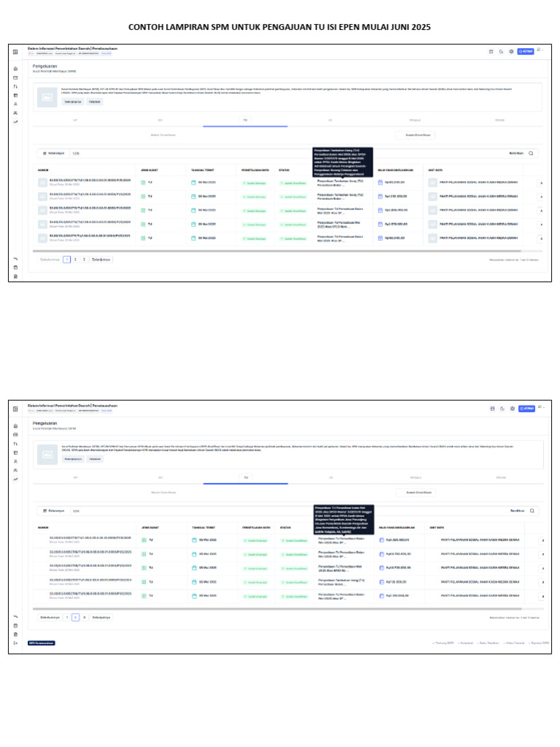Click single-user sidebar icon in upper screenshot
Image resolution: width=560 pixels, height=747 pixels.
15,104
